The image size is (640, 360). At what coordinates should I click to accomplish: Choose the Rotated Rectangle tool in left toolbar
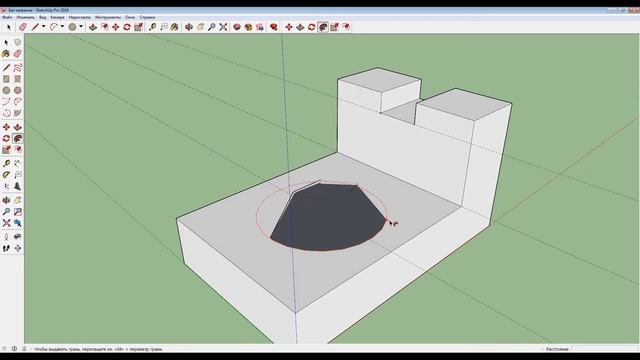(x=18, y=79)
